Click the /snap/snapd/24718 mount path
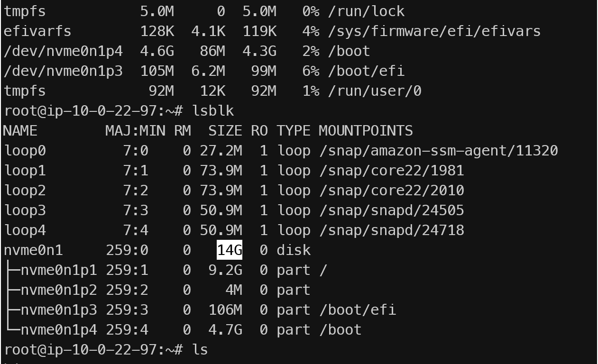Viewport: 598px width, 364px height. tap(392, 230)
